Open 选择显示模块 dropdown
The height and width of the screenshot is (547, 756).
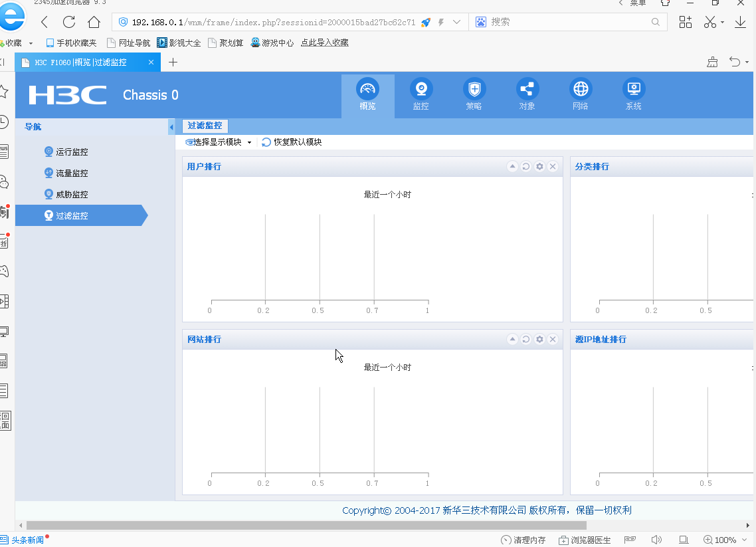(219, 142)
